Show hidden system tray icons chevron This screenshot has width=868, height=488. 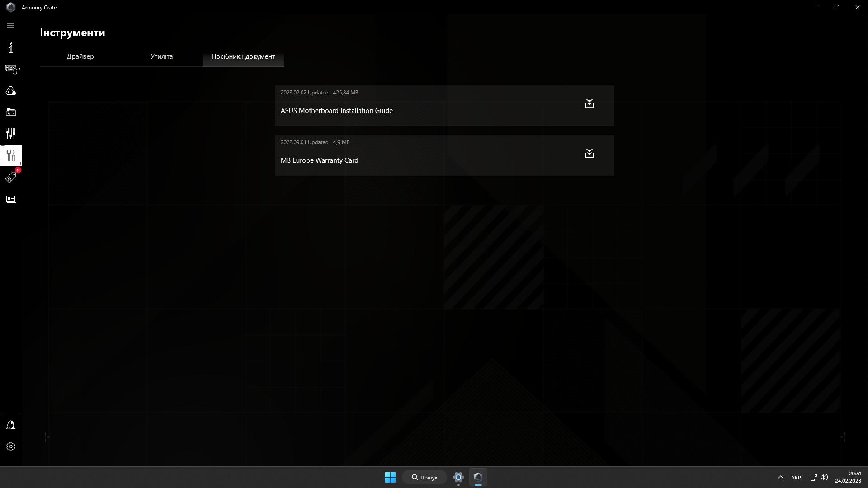780,477
